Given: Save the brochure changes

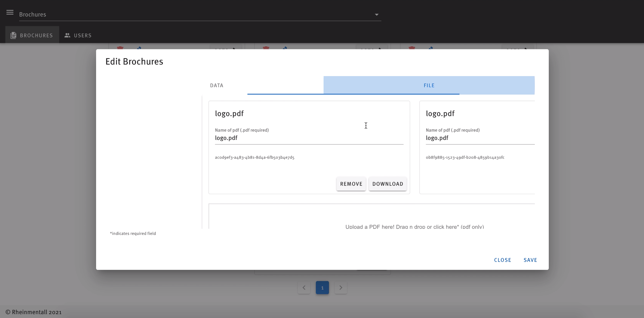Looking at the screenshot, I should (530, 260).
